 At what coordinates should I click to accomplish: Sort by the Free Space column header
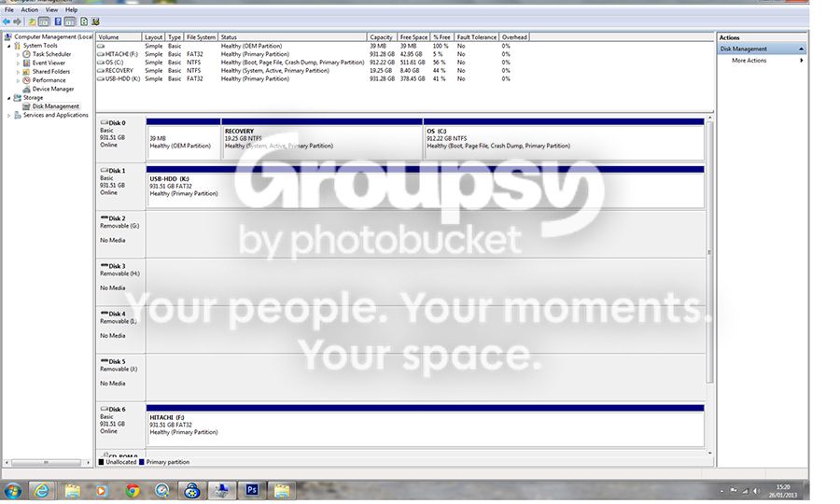click(x=413, y=37)
